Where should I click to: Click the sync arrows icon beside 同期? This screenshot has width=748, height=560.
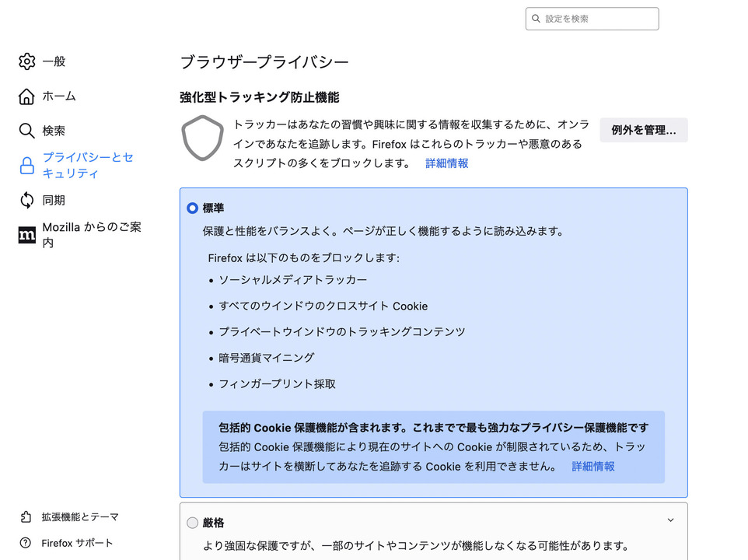click(26, 201)
